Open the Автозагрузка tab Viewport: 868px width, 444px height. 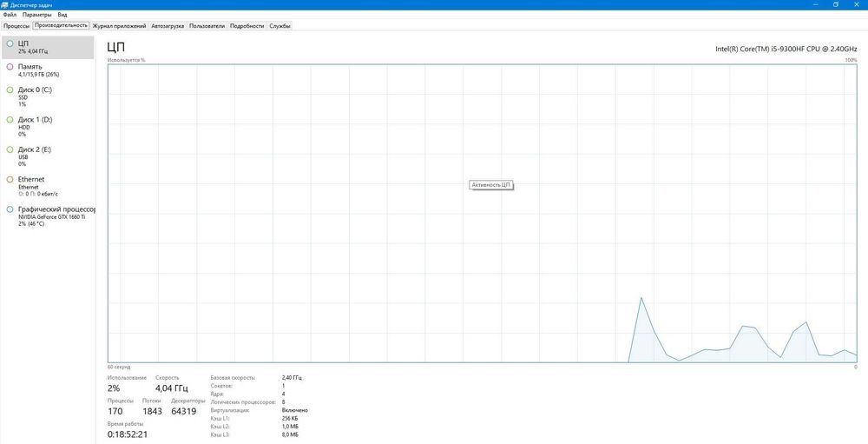(x=168, y=26)
